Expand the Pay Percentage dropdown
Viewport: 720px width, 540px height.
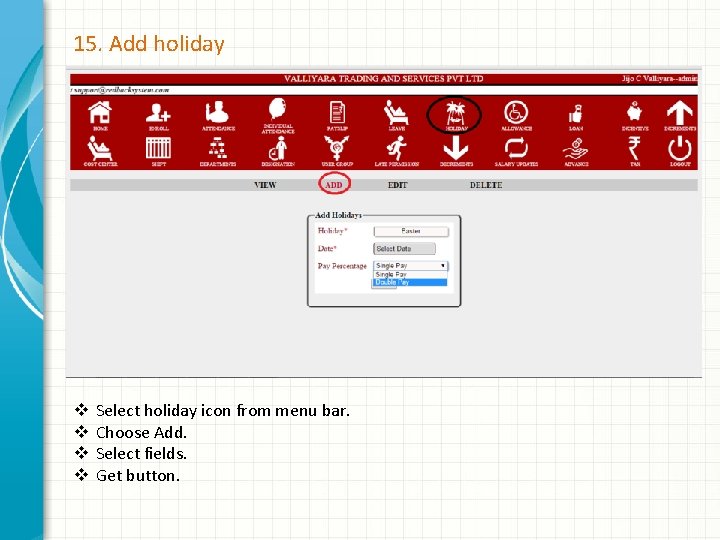[x=411, y=266]
